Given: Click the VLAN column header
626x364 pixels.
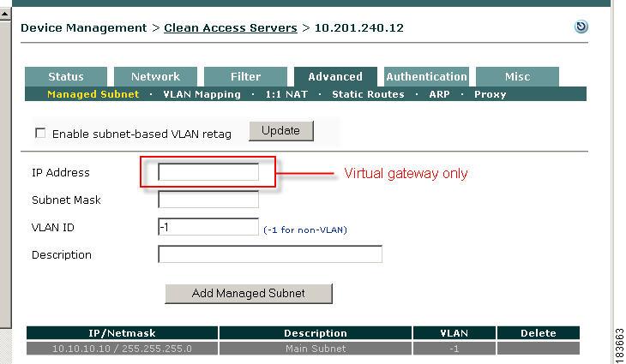Looking at the screenshot, I should 454,333.
